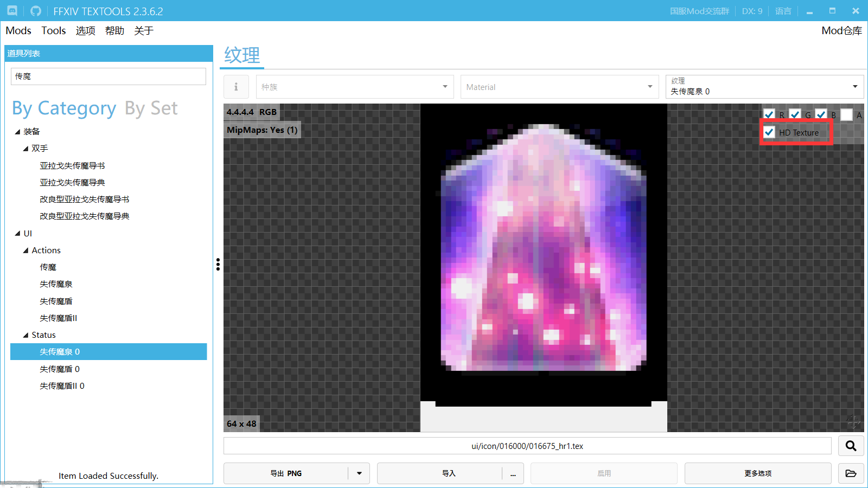This screenshot has height=488, width=868.
Task: Select 亚拉戈失传魔导书
Action: point(72,166)
